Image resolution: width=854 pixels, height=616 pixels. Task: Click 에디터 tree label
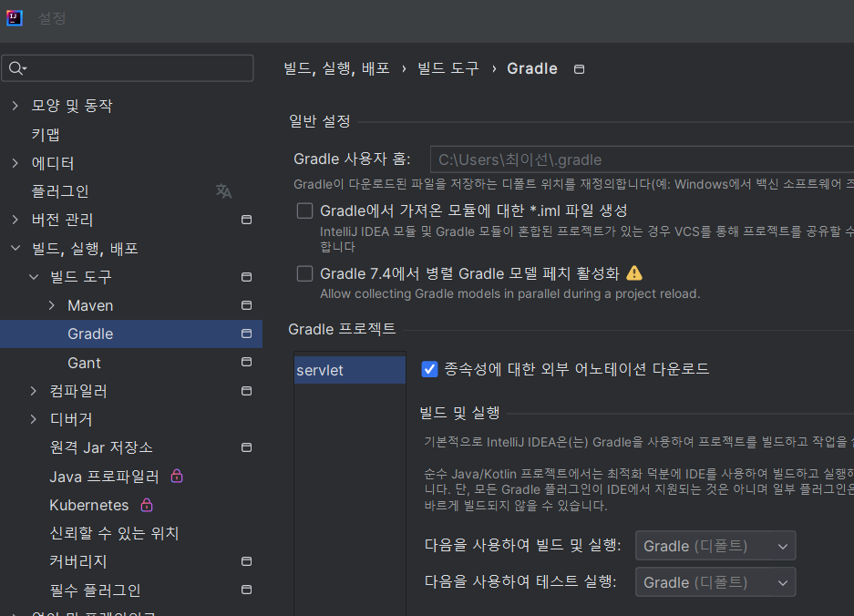pyautogui.click(x=53, y=163)
